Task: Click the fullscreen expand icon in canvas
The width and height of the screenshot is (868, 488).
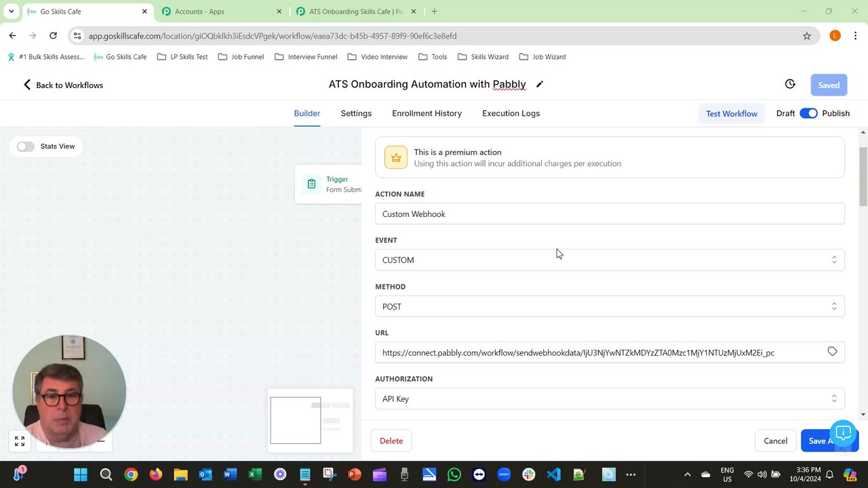Action: click(20, 441)
